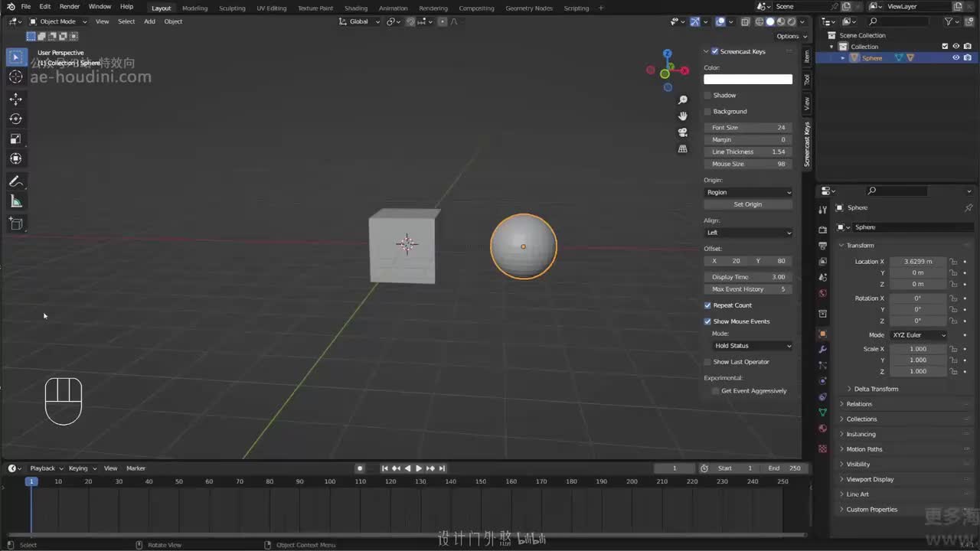980x551 pixels.
Task: Activate the Move tool
Action: (x=15, y=99)
